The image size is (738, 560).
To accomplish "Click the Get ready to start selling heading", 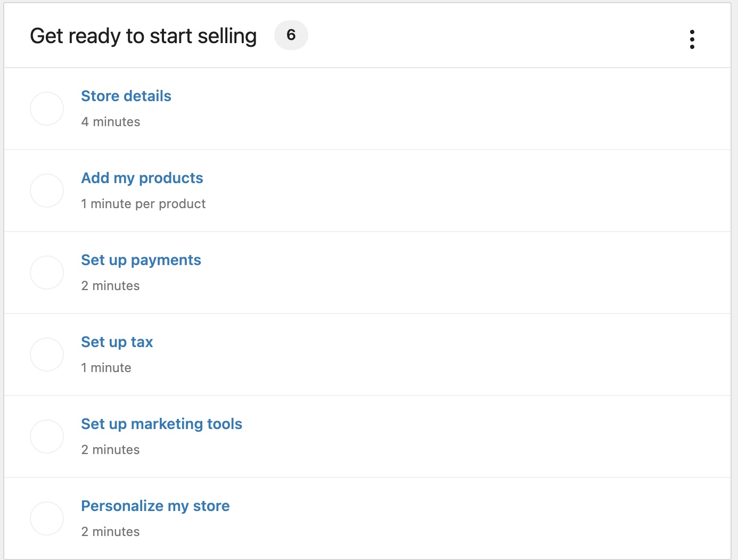I will coord(143,35).
